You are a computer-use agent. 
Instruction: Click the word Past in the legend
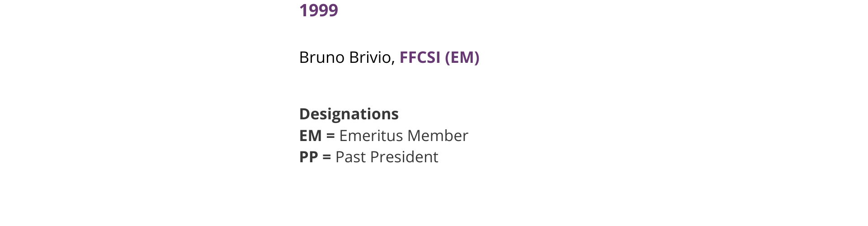coord(350,157)
